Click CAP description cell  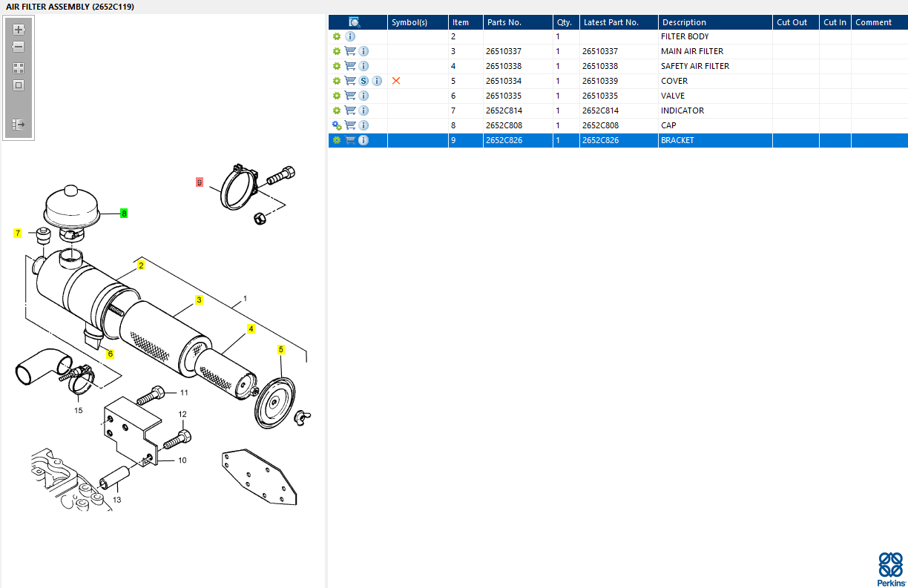point(668,125)
